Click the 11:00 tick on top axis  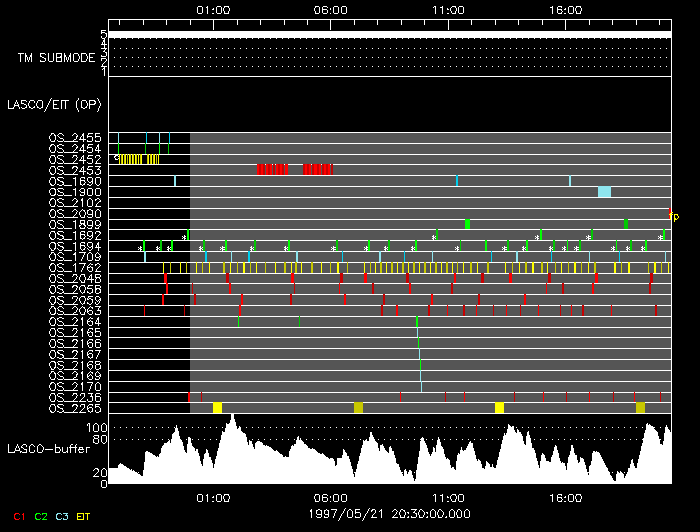448,10
